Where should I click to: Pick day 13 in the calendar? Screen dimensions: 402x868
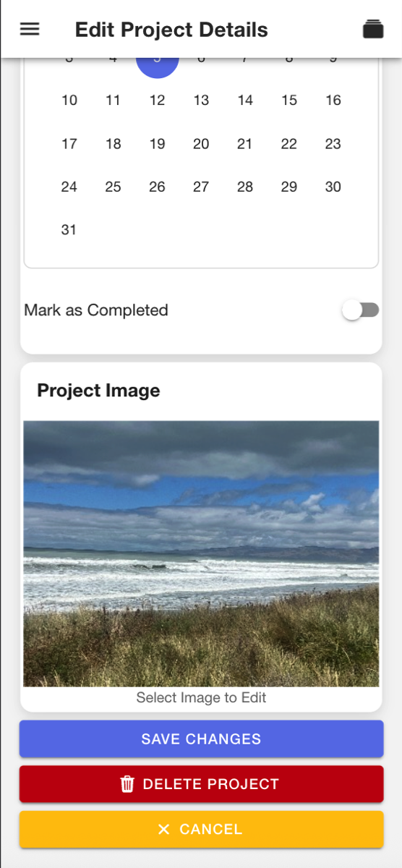(201, 101)
